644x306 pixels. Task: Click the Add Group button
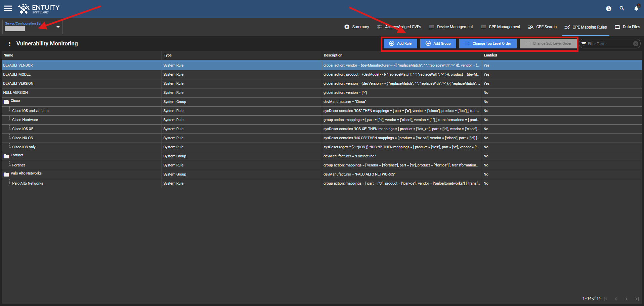pos(438,43)
